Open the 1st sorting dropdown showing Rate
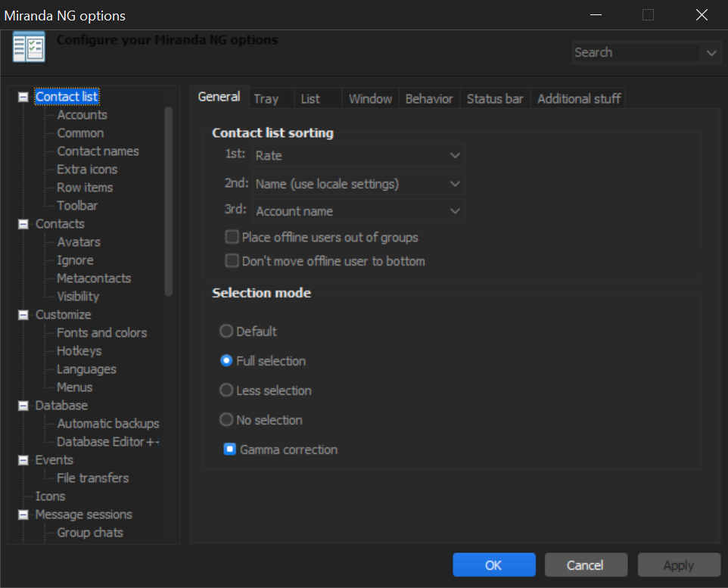Image resolution: width=728 pixels, height=588 pixels. (x=358, y=155)
